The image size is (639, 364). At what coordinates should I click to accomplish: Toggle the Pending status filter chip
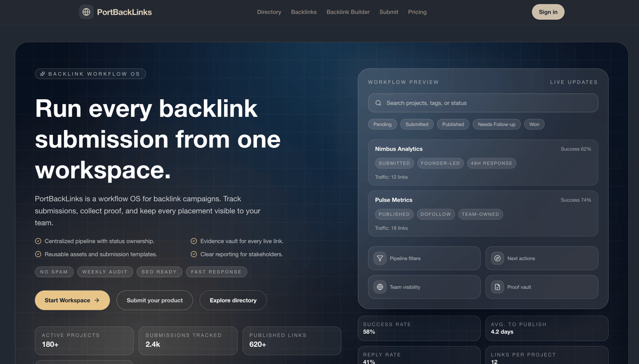[382, 124]
